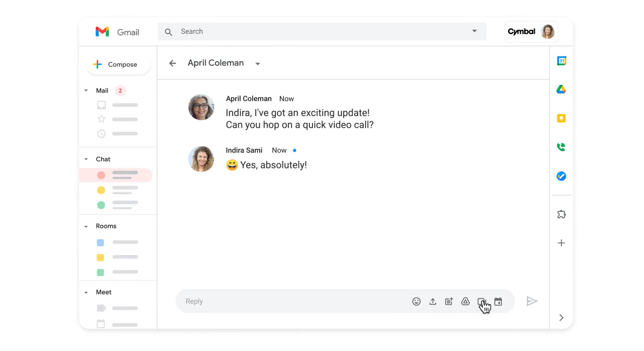
Task: Select the Mail section header
Action: 102,90
